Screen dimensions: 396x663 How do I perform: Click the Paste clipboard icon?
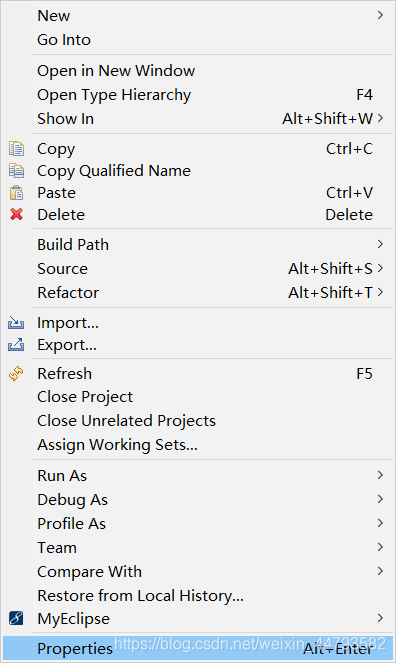[16, 193]
